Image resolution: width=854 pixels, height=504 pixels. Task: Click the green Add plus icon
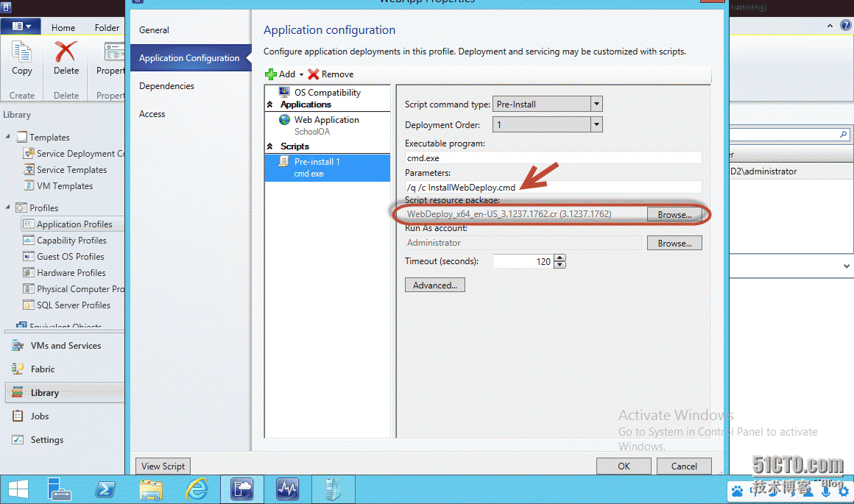[x=271, y=74]
